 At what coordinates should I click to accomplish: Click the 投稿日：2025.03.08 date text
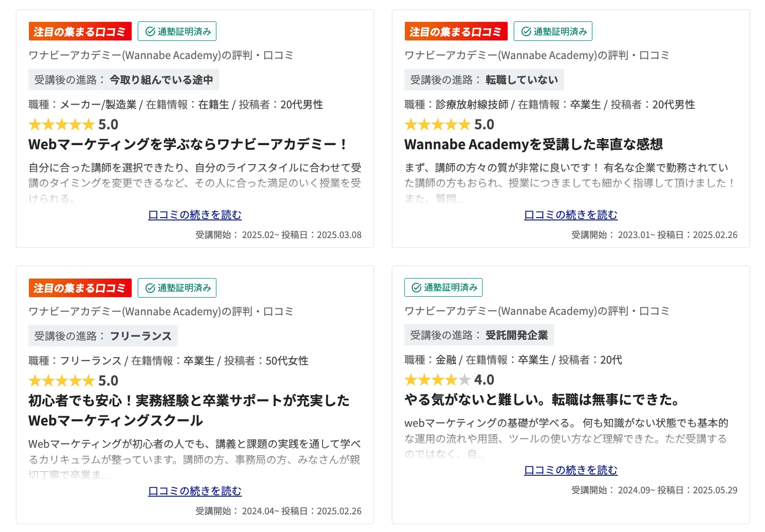322,235
